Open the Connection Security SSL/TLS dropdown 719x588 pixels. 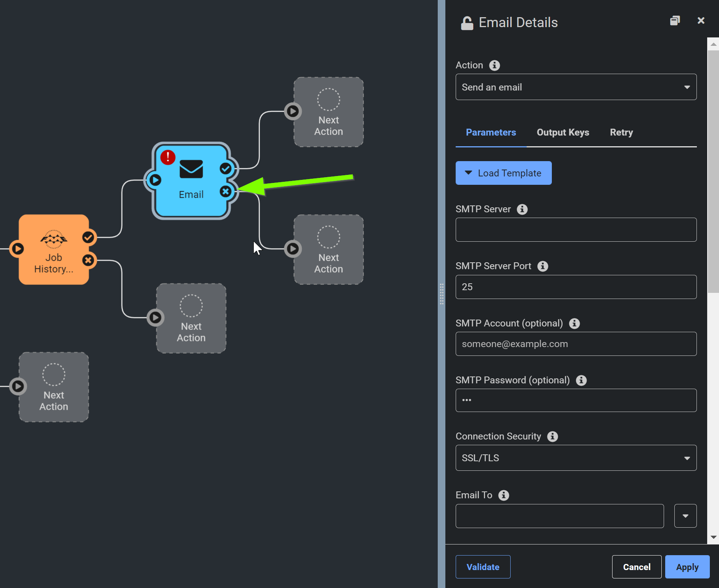(576, 458)
